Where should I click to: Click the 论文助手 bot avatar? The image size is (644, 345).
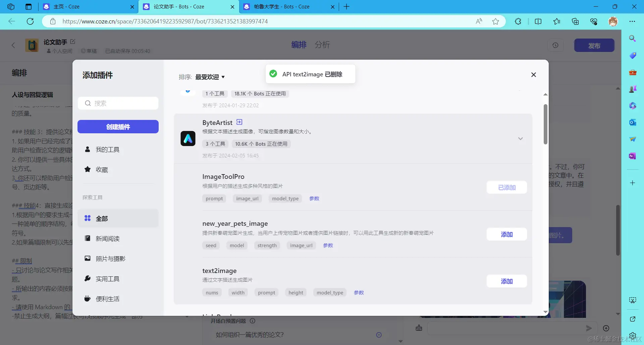32,45
